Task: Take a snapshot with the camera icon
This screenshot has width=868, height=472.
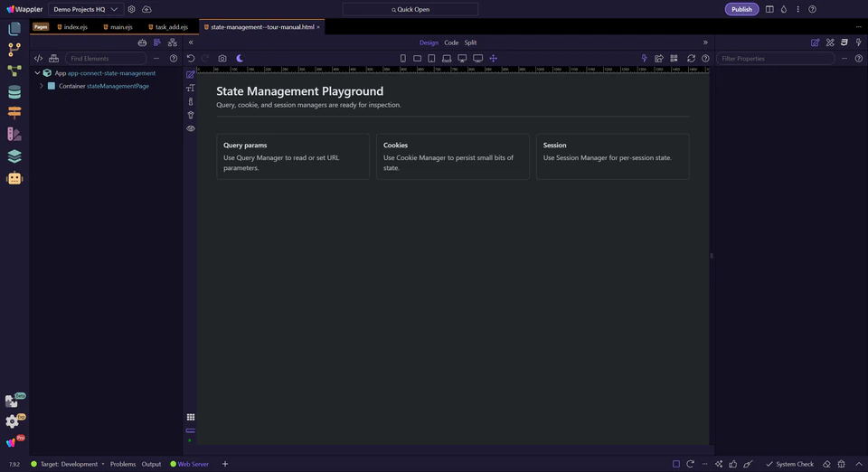Action: 222,58
